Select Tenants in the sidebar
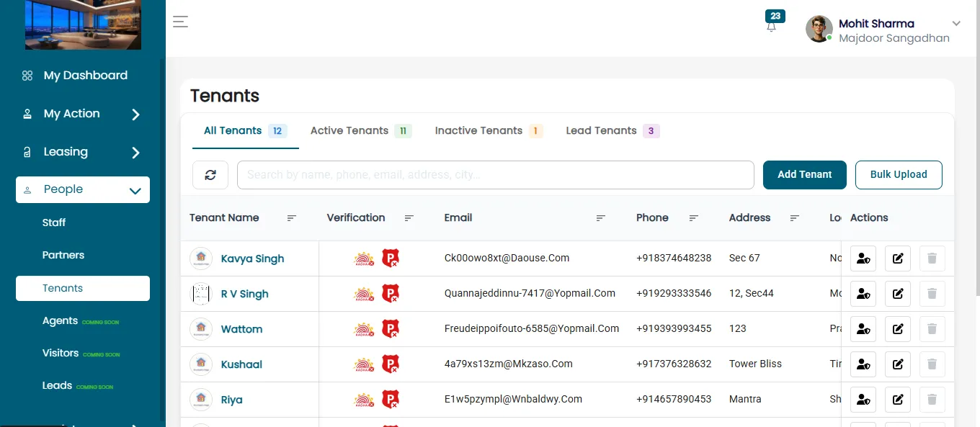The image size is (980, 427). (83, 288)
